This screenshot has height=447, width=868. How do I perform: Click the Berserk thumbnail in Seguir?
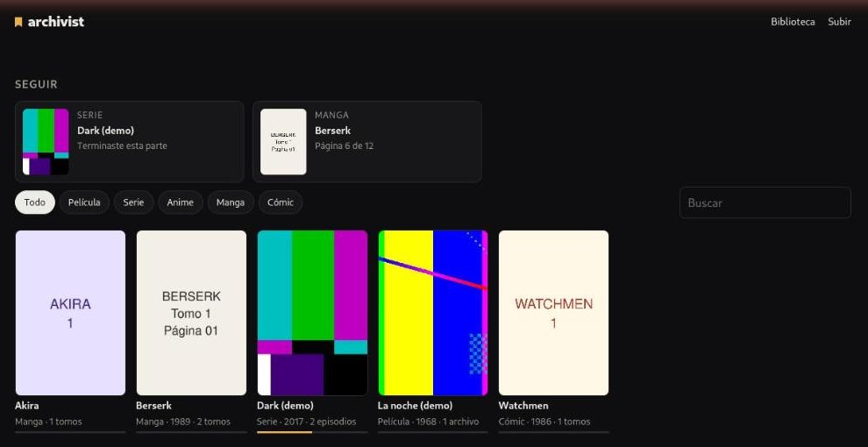[x=283, y=142]
